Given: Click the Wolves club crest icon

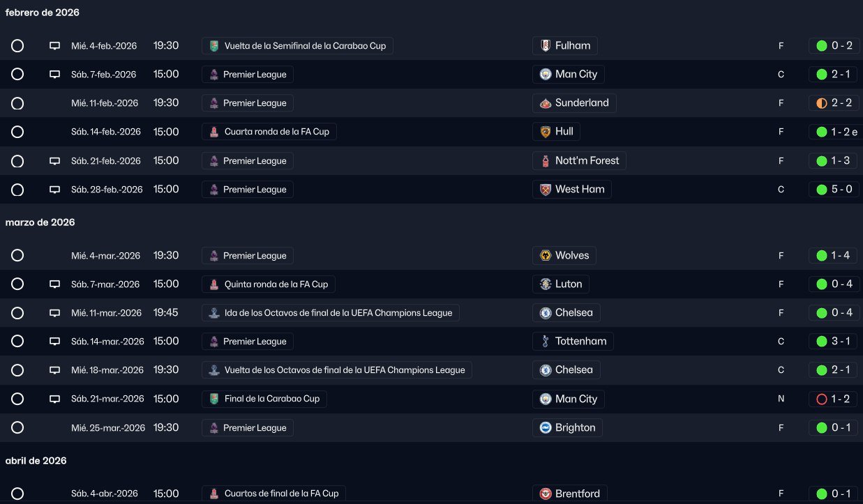Looking at the screenshot, I should pos(545,256).
